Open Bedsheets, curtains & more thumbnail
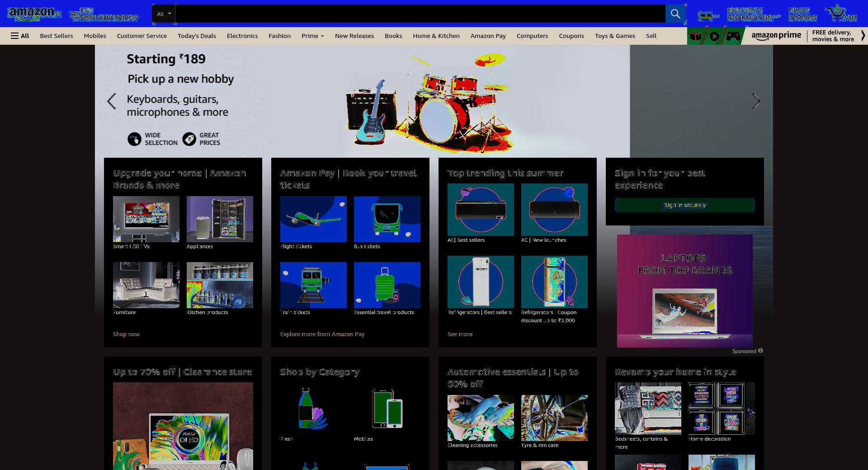The image size is (868, 470). 648,409
